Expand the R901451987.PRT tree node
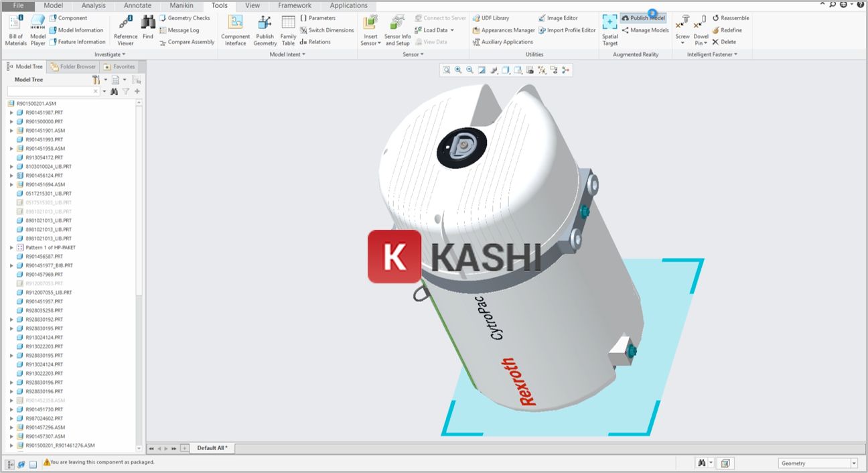 coord(11,113)
